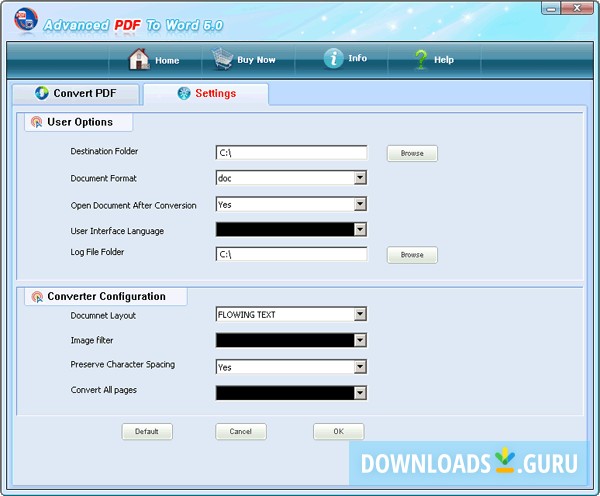
Task: Click the 'Document Format' label
Action: tap(103, 178)
